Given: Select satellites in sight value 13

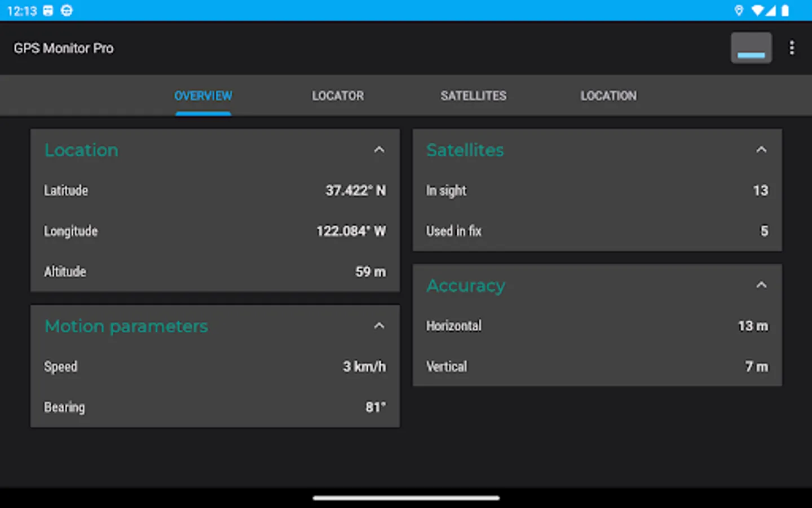Looking at the screenshot, I should [x=761, y=191].
